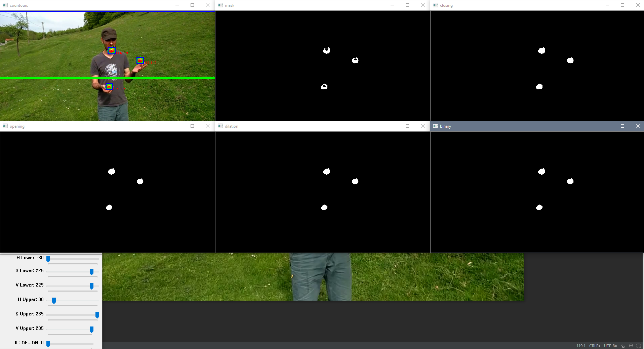The image size is (644, 349).
Task: Move the H Upper slider
Action: tap(54, 301)
